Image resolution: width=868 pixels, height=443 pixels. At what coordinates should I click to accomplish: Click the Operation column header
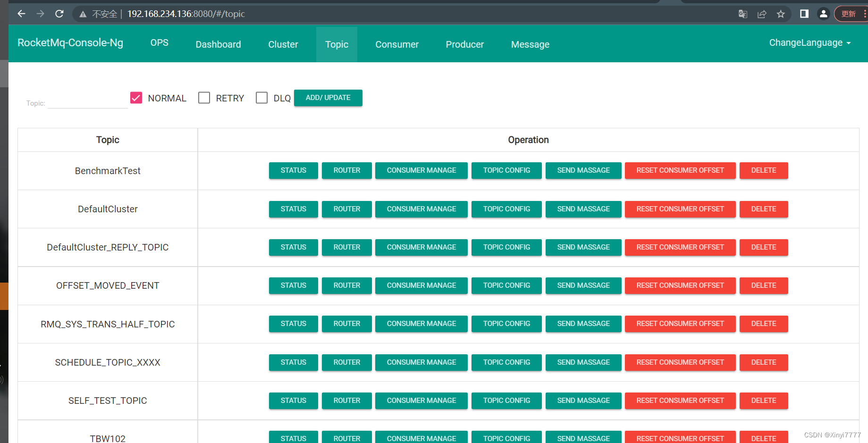pos(528,140)
